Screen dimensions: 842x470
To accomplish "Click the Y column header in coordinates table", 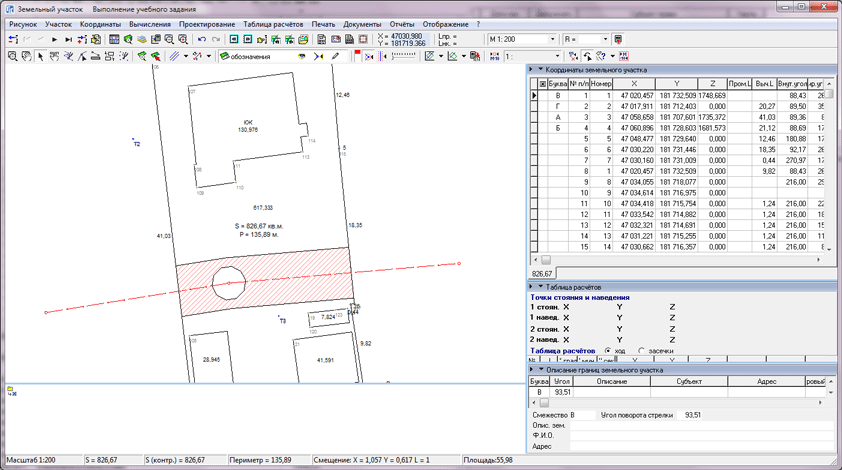I will [x=676, y=84].
